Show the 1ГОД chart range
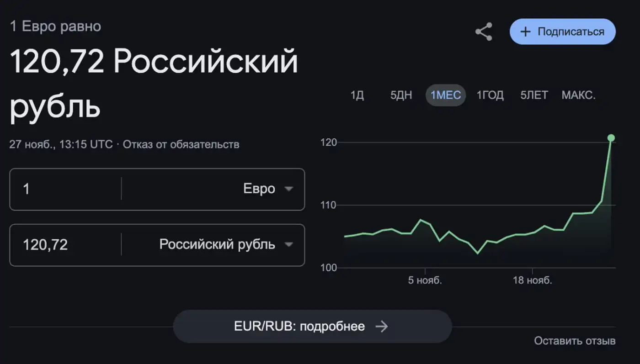The width and height of the screenshot is (640, 364). point(490,95)
